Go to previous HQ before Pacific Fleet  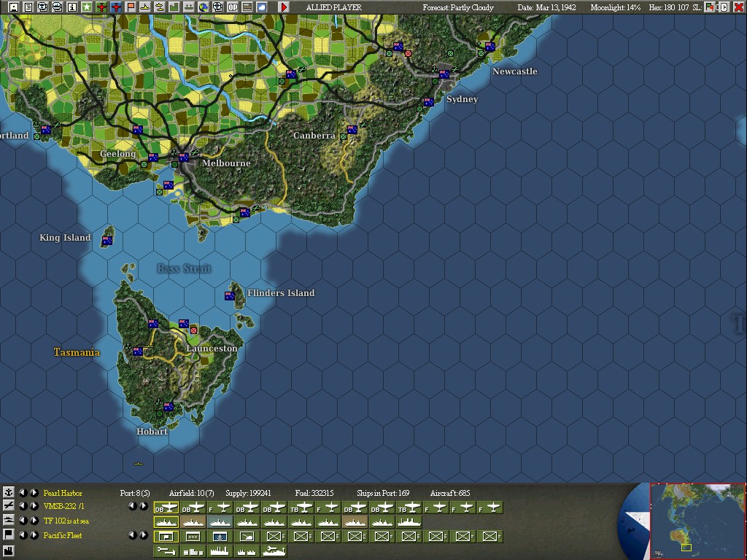(23, 534)
